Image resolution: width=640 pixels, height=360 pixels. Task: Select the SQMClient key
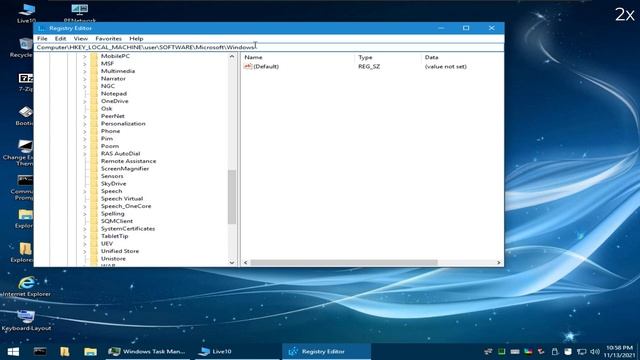coord(116,221)
